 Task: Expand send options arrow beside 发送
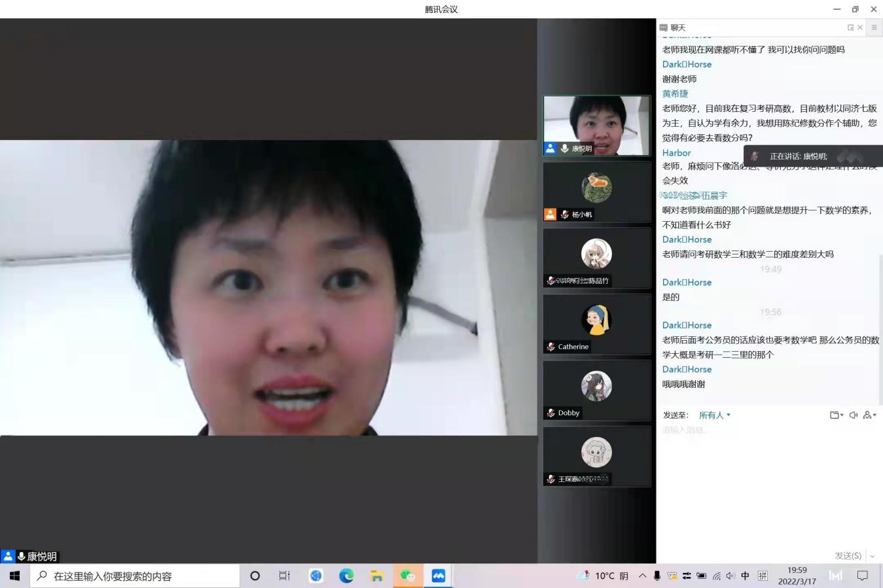872,556
